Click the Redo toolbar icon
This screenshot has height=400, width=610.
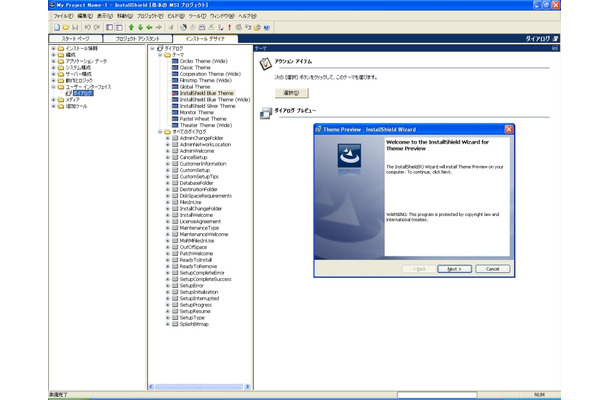pyautogui.click(x=96, y=27)
